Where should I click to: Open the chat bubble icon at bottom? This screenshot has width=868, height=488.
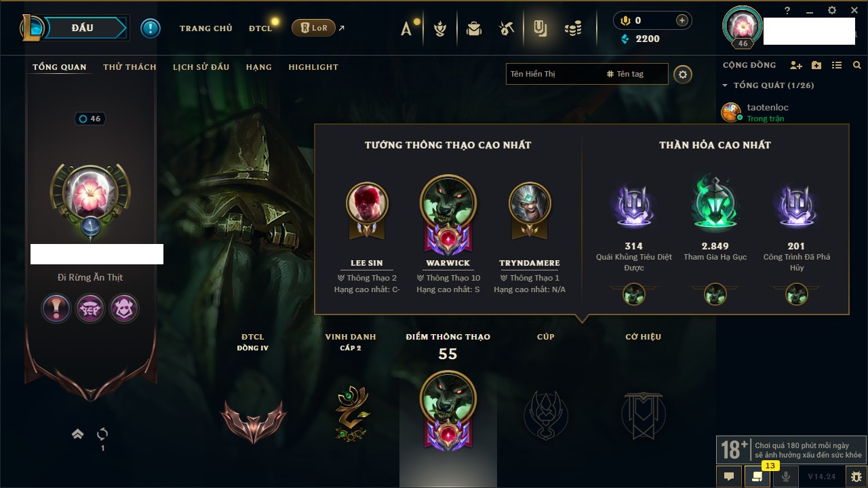(x=729, y=476)
